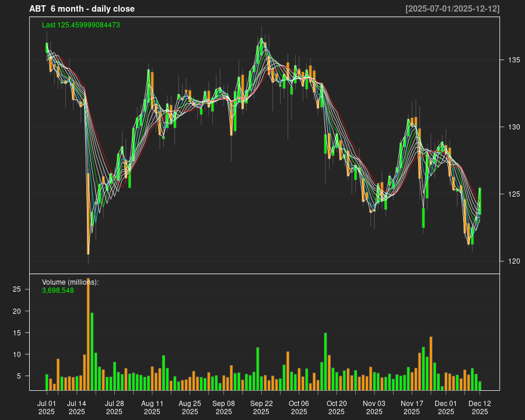Click the 25 volume axis label
This screenshot has width=525, height=420.
pos(17,289)
